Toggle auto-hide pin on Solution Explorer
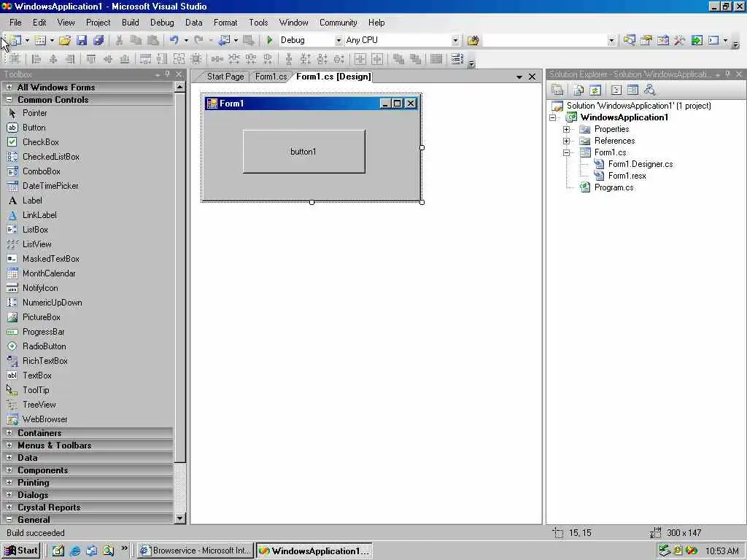Image resolution: width=747 pixels, height=560 pixels. [727, 74]
